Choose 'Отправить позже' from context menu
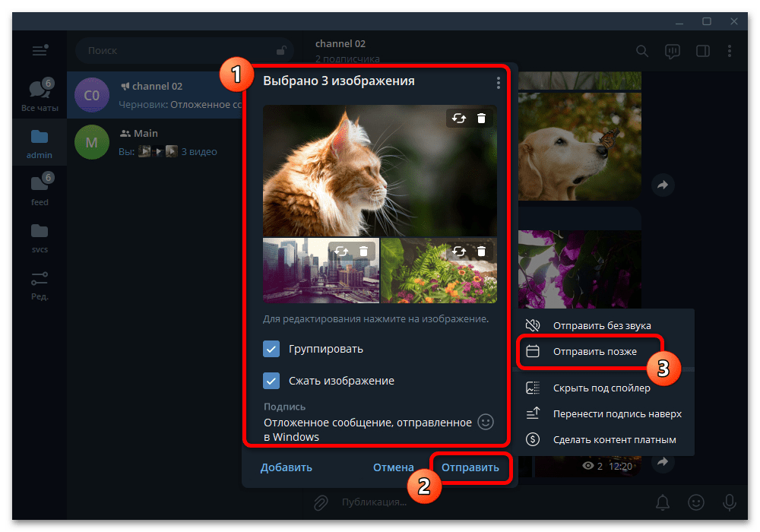Screen dimensions: 760x532 pyautogui.click(x=603, y=352)
